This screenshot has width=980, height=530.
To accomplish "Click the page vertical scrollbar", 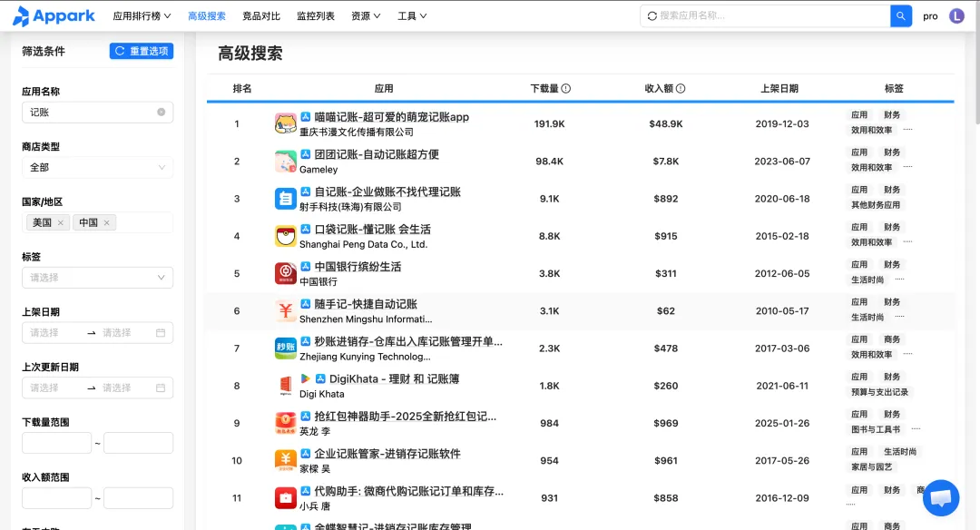I will [x=977, y=63].
